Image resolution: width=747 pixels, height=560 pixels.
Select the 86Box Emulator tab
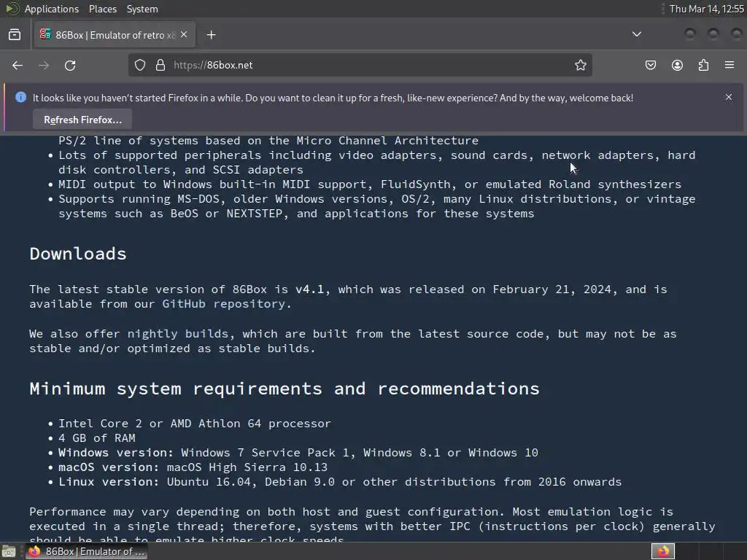click(x=115, y=35)
